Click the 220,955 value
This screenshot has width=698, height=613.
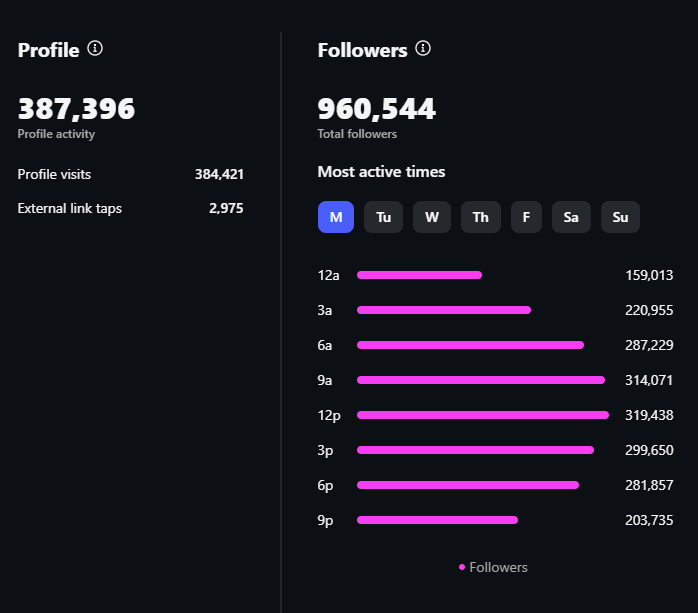point(649,310)
